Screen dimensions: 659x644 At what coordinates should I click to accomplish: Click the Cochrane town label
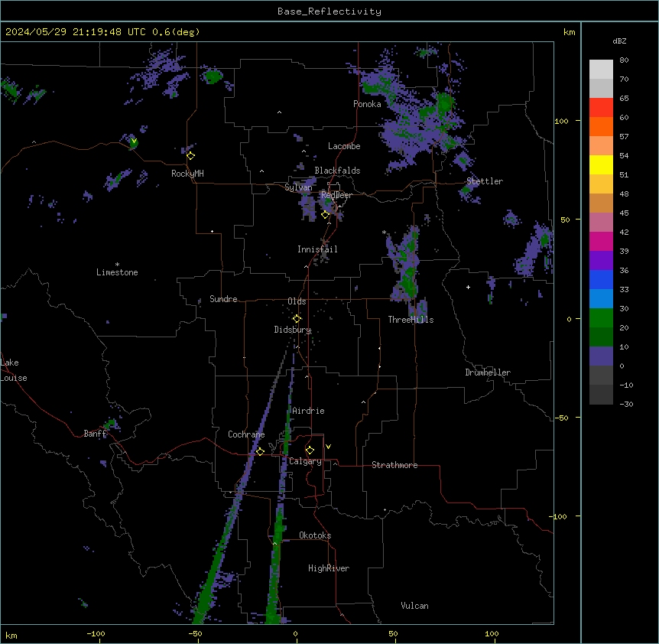[x=246, y=434]
